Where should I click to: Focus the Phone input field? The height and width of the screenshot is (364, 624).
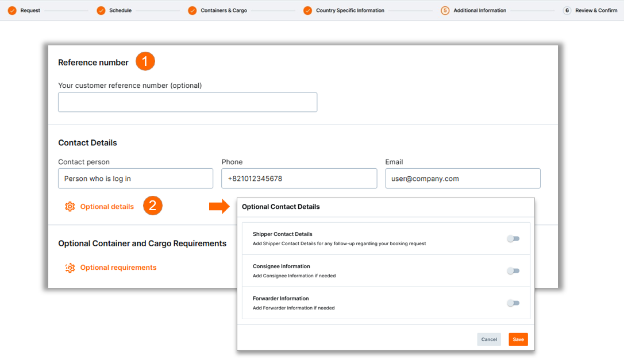299,179
